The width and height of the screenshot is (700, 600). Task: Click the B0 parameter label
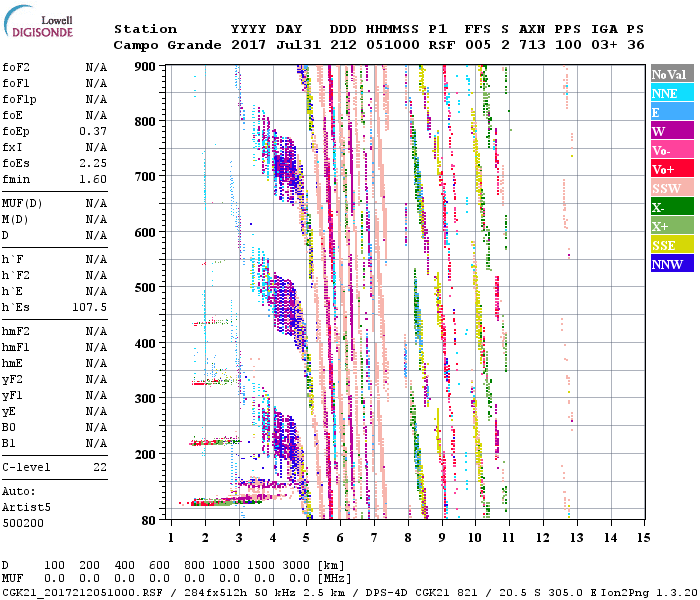pyautogui.click(x=8, y=427)
